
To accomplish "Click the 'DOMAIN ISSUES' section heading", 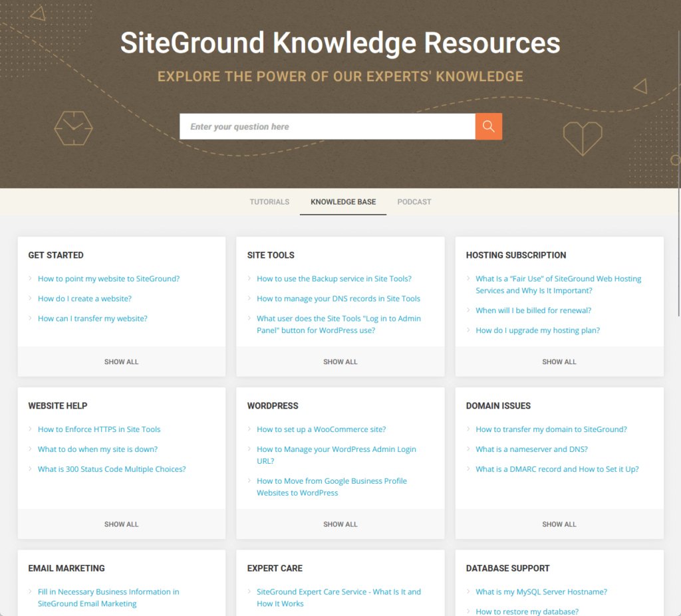I will coord(498,406).
